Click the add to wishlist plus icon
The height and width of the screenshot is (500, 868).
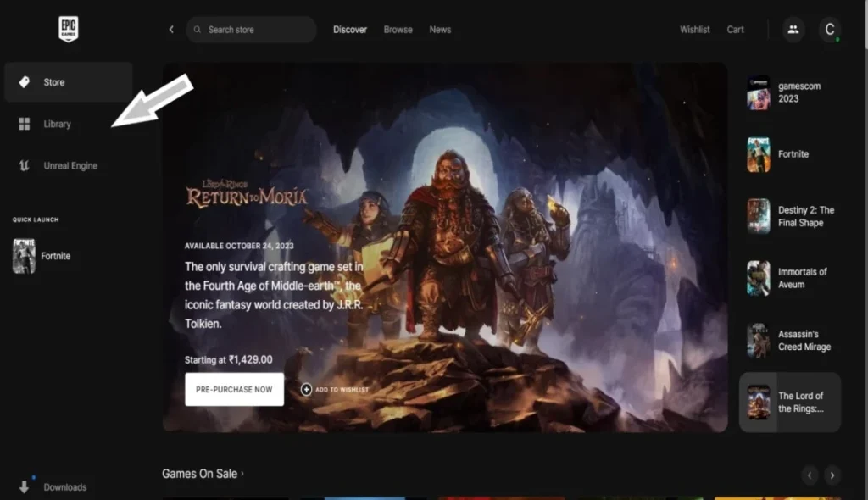(x=306, y=389)
